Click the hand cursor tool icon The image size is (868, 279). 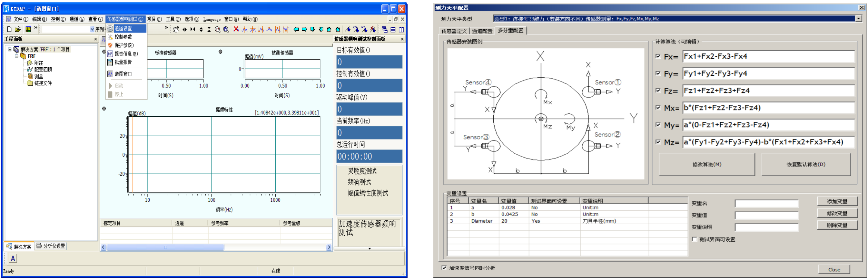(x=176, y=30)
